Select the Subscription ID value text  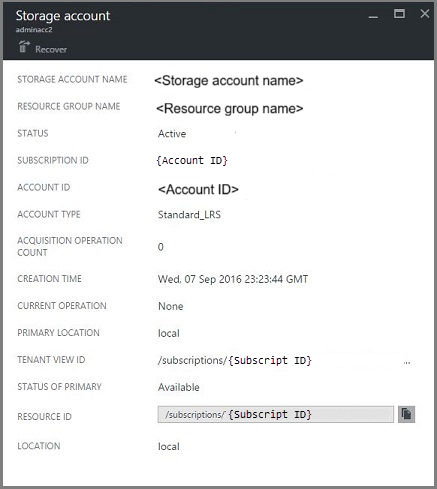point(192,161)
